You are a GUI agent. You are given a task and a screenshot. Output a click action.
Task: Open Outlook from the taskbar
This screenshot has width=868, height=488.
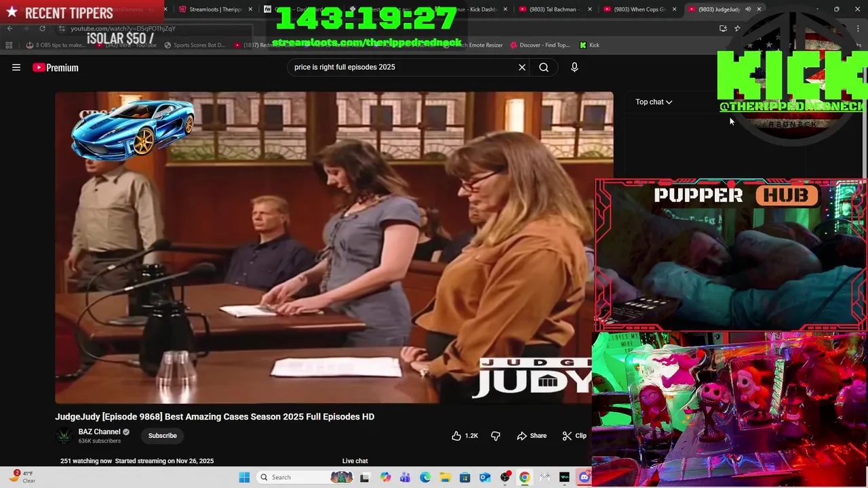(x=485, y=477)
